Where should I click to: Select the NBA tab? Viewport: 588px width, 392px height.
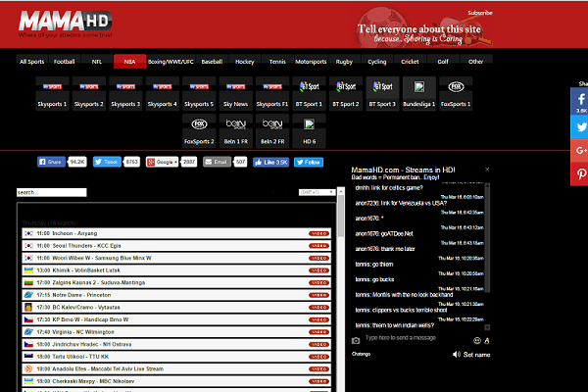click(129, 62)
